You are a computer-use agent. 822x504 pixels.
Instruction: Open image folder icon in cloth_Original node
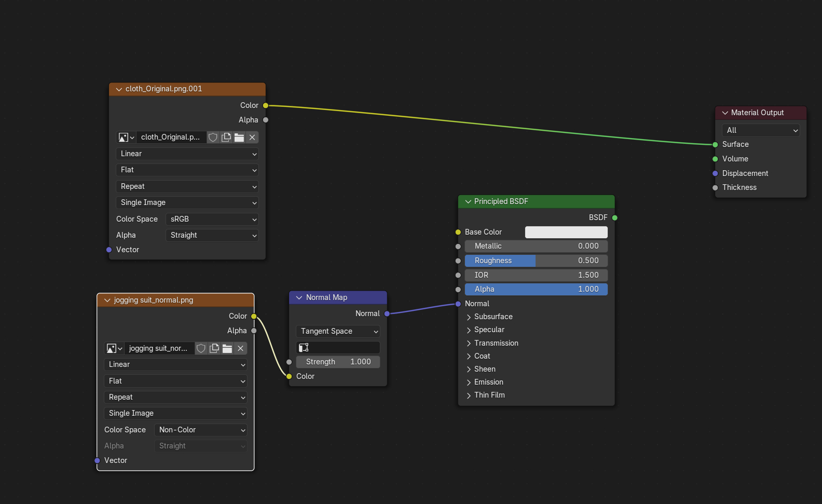239,138
